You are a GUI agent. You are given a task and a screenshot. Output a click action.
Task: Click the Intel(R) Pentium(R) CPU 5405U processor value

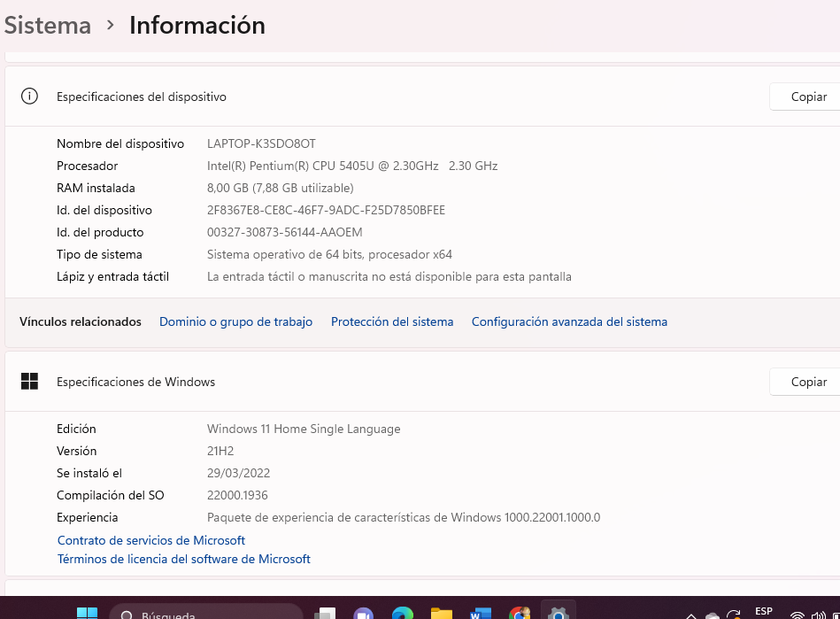[x=352, y=166]
